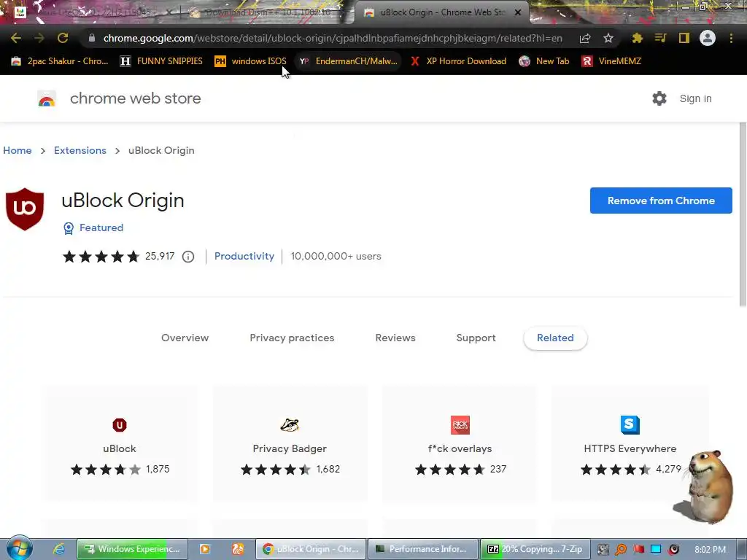Switch to the Overview tab
This screenshot has width=747, height=560.
(185, 338)
